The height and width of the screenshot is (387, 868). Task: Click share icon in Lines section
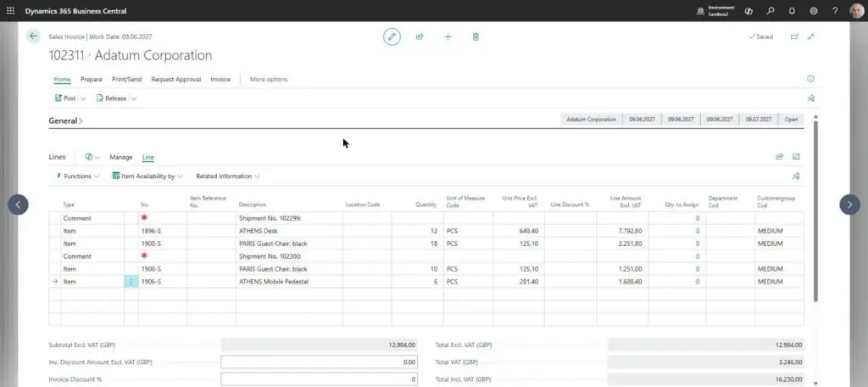point(780,157)
